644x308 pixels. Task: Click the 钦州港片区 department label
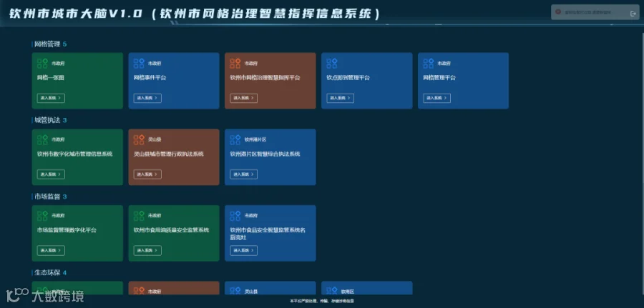click(255, 139)
